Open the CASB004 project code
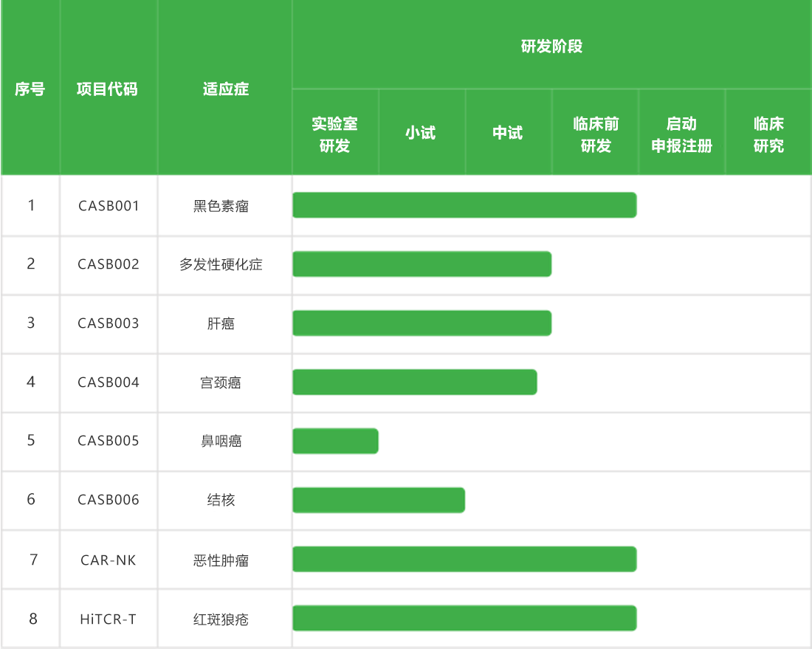This screenshot has height=649, width=812. pyautogui.click(x=109, y=382)
